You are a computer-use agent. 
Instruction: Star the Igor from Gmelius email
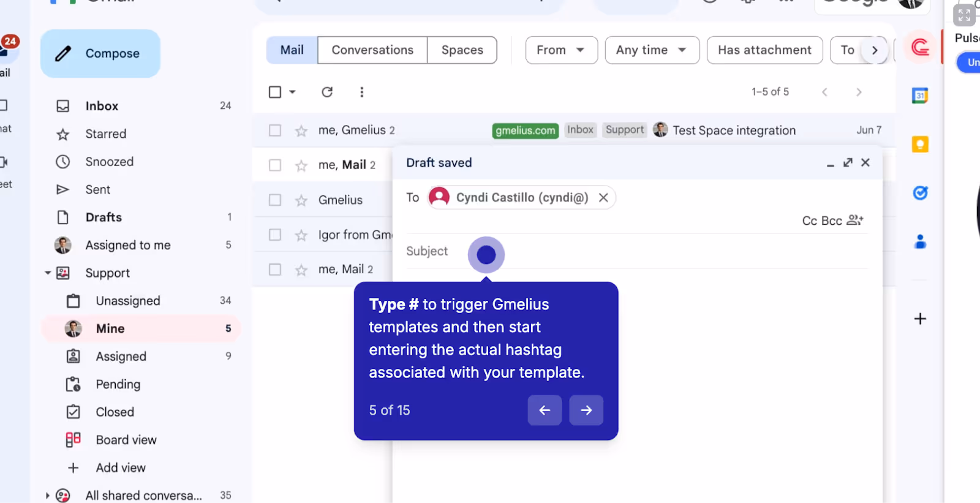pos(301,235)
